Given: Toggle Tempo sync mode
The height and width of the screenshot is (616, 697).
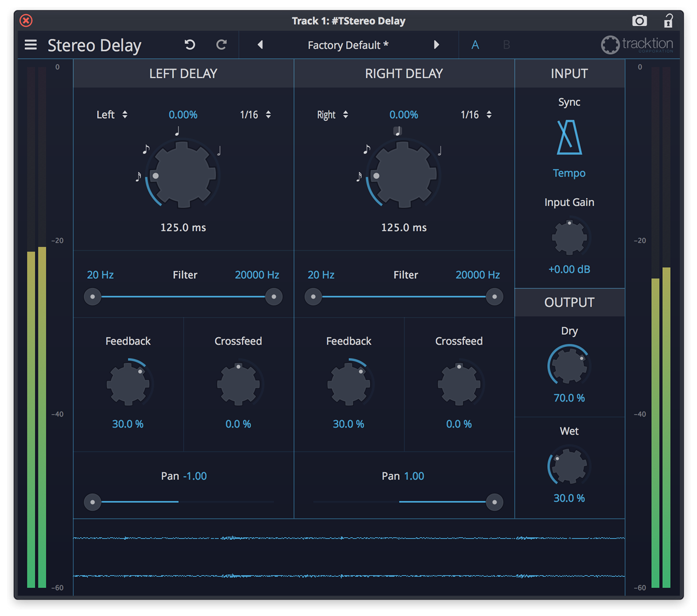Looking at the screenshot, I should tap(569, 173).
